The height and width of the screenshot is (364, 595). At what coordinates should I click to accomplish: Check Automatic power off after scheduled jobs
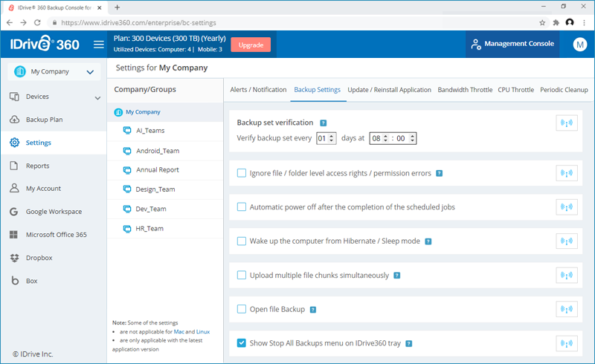click(x=242, y=207)
